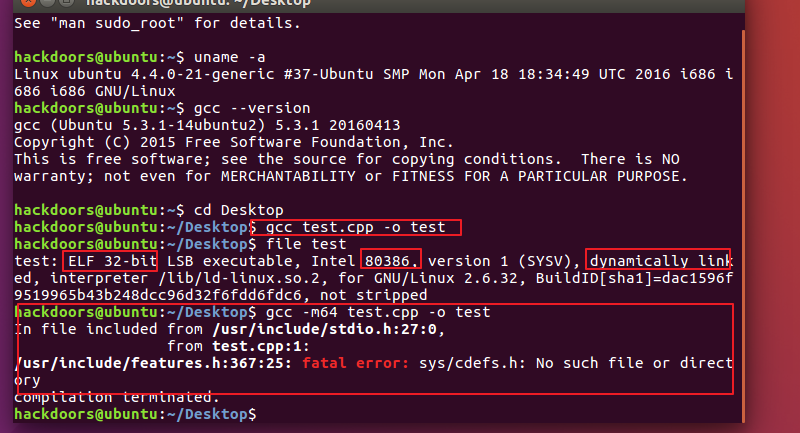800x433 pixels.
Task: Click the 'gcc -m64 test.cpp -o test' command
Action: (378, 312)
